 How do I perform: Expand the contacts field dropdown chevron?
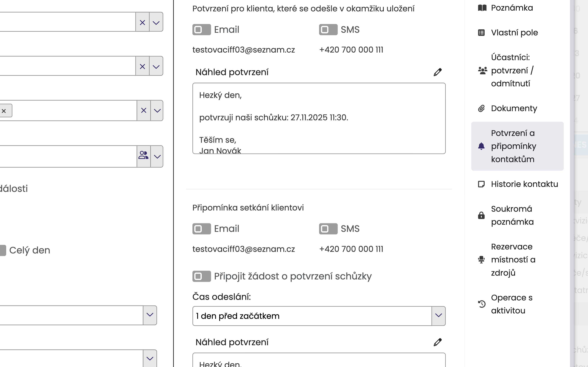157,156
